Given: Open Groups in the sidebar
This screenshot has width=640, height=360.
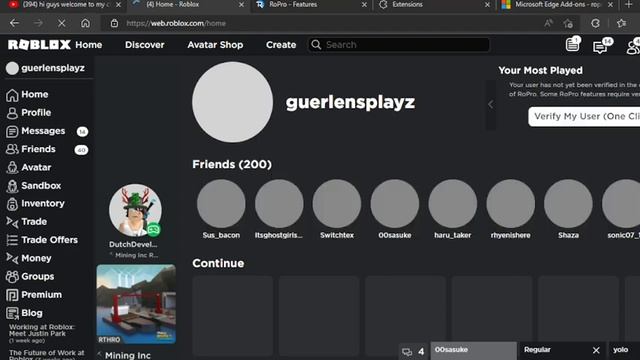Looking at the screenshot, I should 30,277.
